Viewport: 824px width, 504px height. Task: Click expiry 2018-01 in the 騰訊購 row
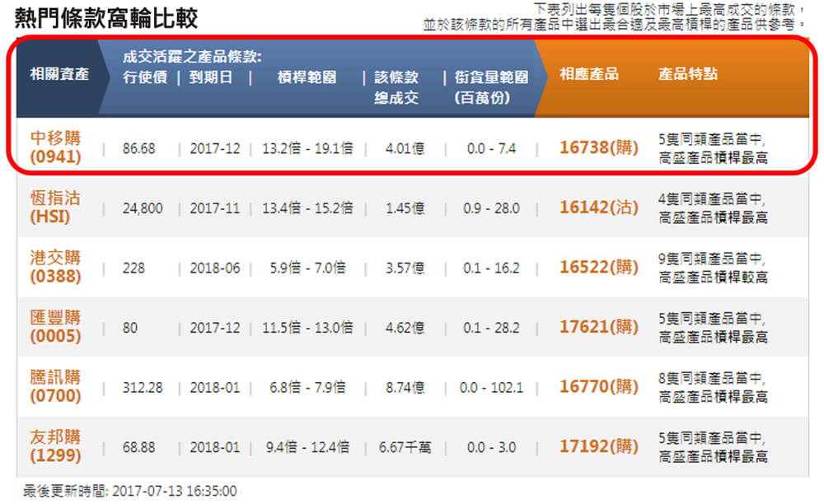tap(215, 388)
